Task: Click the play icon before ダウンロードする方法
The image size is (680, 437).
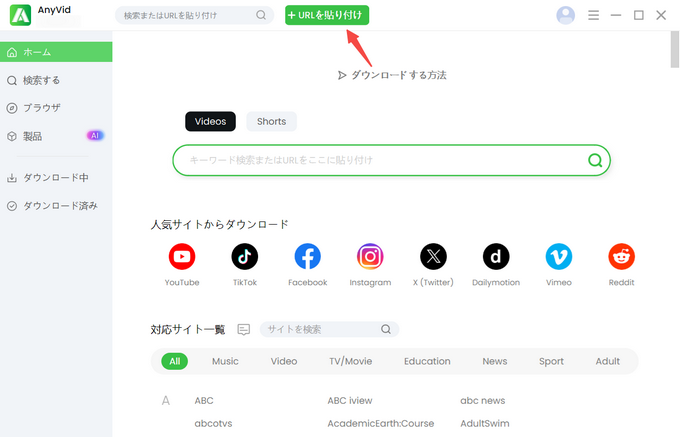Action: (x=342, y=75)
